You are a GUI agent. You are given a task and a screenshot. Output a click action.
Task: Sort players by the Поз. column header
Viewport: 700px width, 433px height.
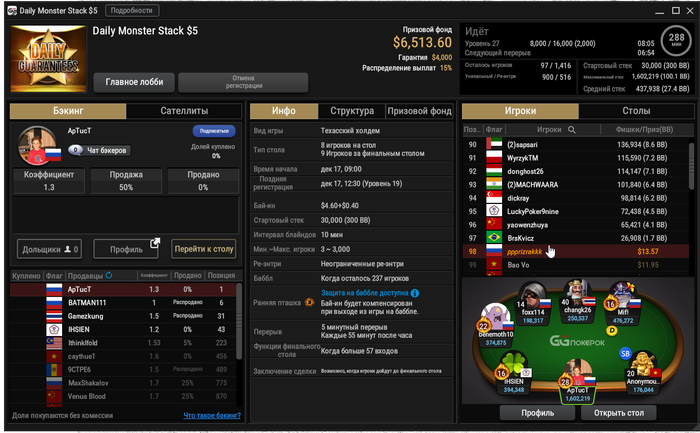point(472,129)
